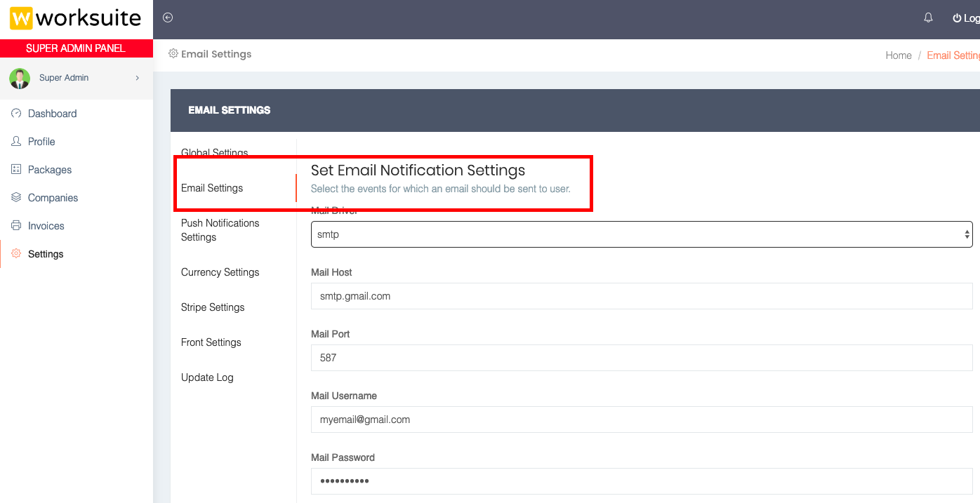Click the Worksuite logo
Image resolution: width=980 pixels, height=503 pixels.
click(76, 18)
